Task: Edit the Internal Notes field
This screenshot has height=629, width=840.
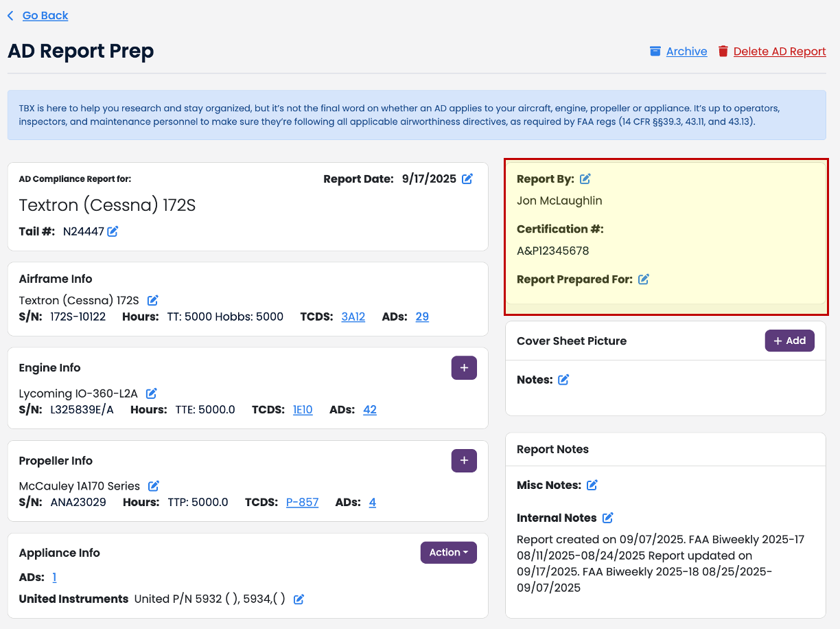Action: click(608, 518)
